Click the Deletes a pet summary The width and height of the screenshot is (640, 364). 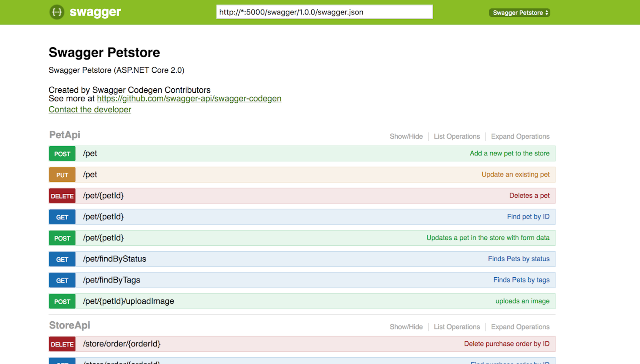(x=530, y=196)
